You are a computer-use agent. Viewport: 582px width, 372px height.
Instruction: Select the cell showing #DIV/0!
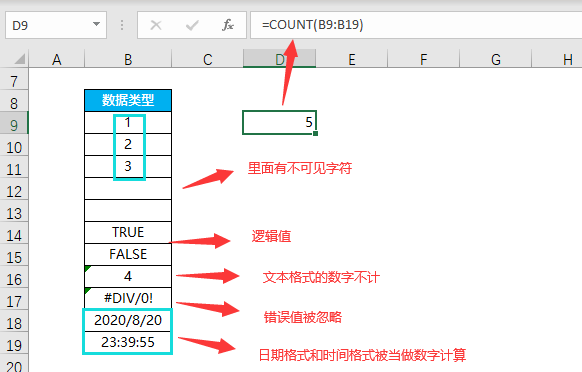(x=128, y=298)
